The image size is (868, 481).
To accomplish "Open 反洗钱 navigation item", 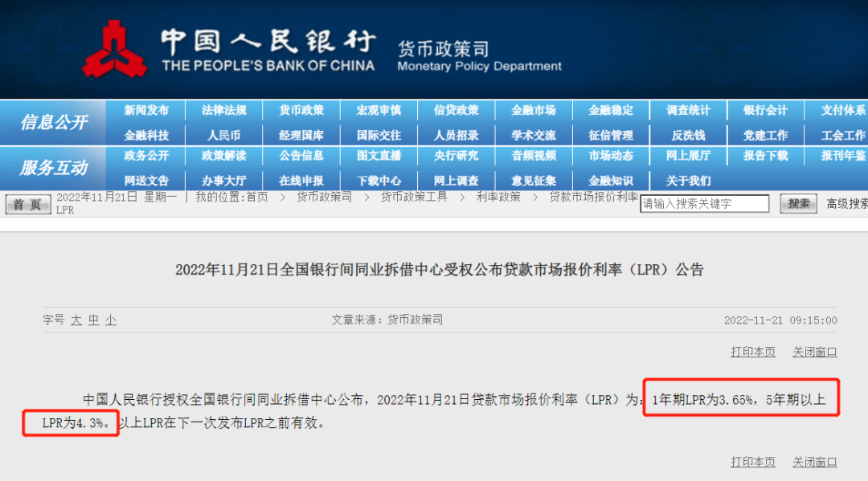I will (689, 136).
